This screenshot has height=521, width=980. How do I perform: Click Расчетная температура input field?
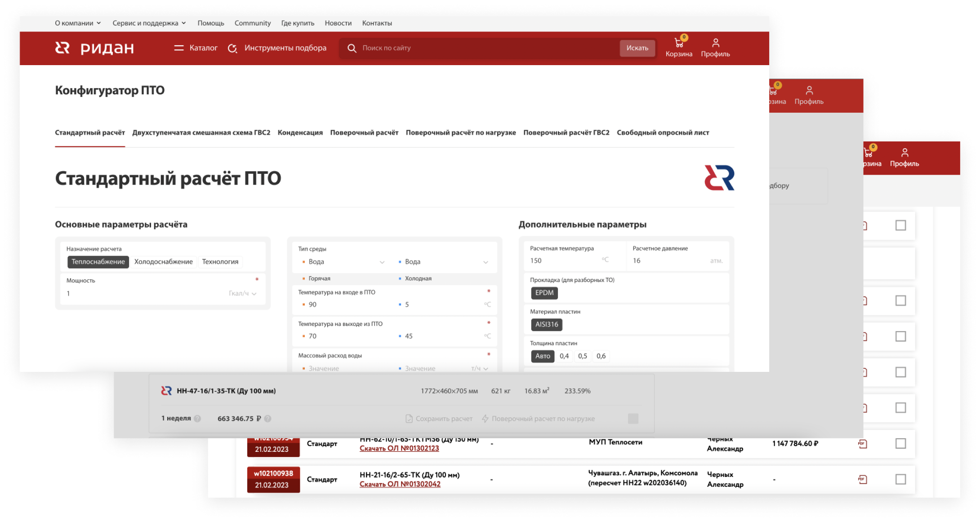564,260
